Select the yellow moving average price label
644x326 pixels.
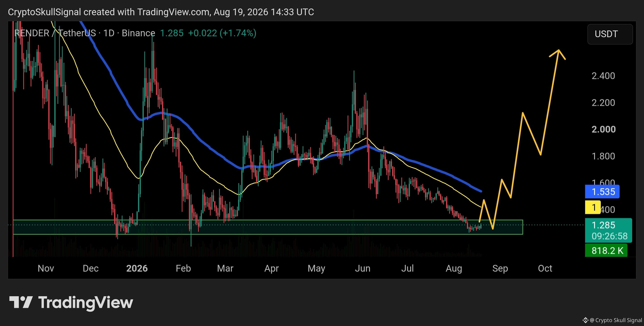593,207
